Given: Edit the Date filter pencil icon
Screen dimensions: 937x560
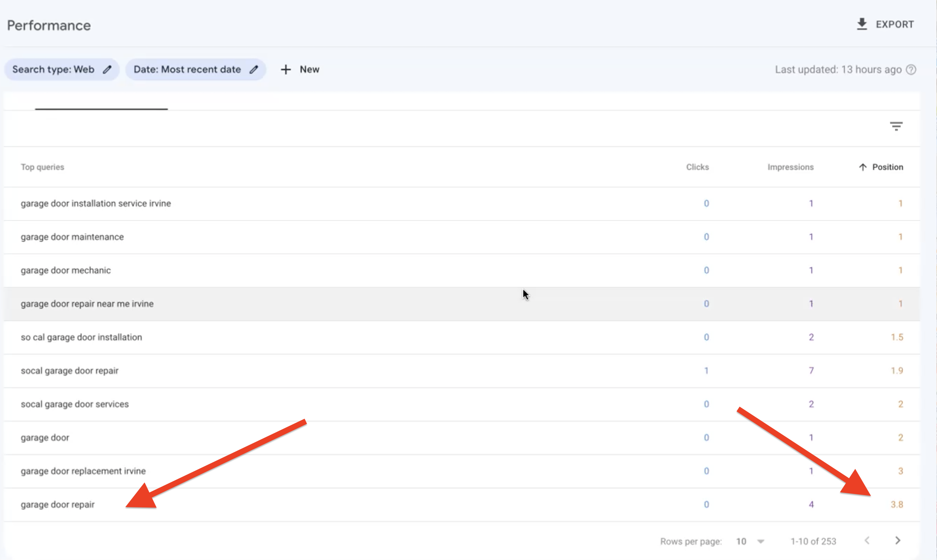Looking at the screenshot, I should click(254, 69).
